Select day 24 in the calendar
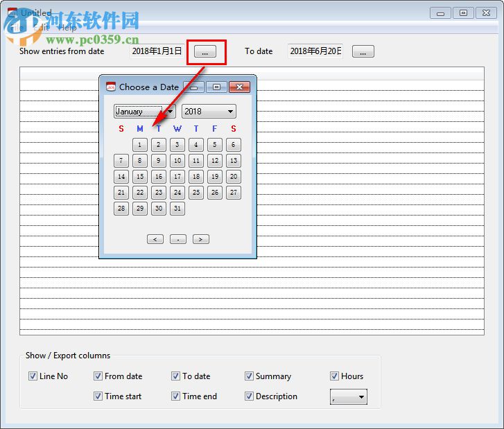This screenshot has width=504, height=429. tap(177, 193)
